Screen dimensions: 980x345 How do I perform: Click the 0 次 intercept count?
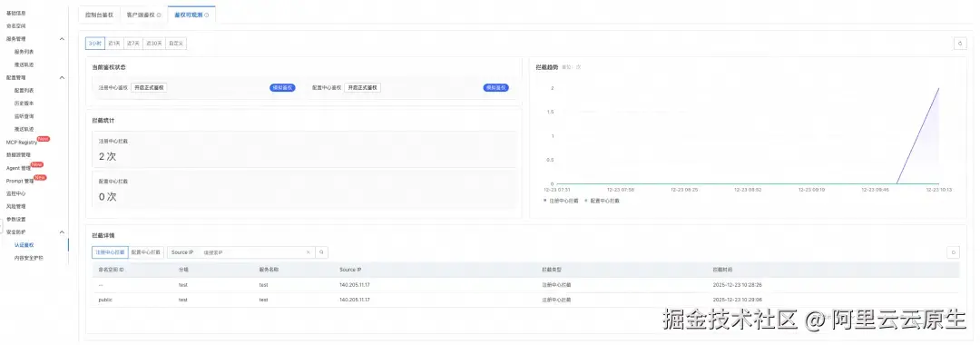pyautogui.click(x=107, y=196)
